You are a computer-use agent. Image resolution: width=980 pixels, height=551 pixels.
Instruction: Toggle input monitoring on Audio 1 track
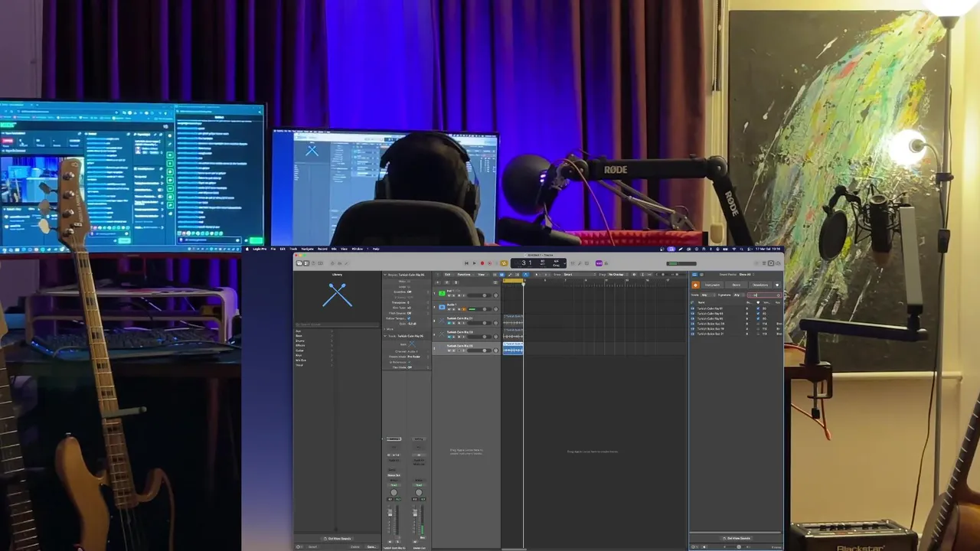point(464,309)
